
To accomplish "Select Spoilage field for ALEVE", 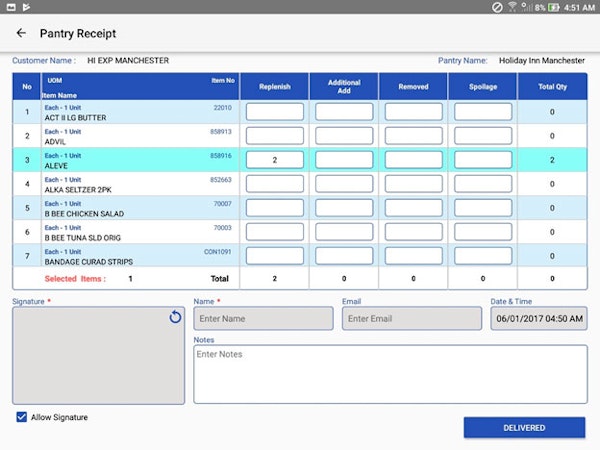I will pos(483,160).
